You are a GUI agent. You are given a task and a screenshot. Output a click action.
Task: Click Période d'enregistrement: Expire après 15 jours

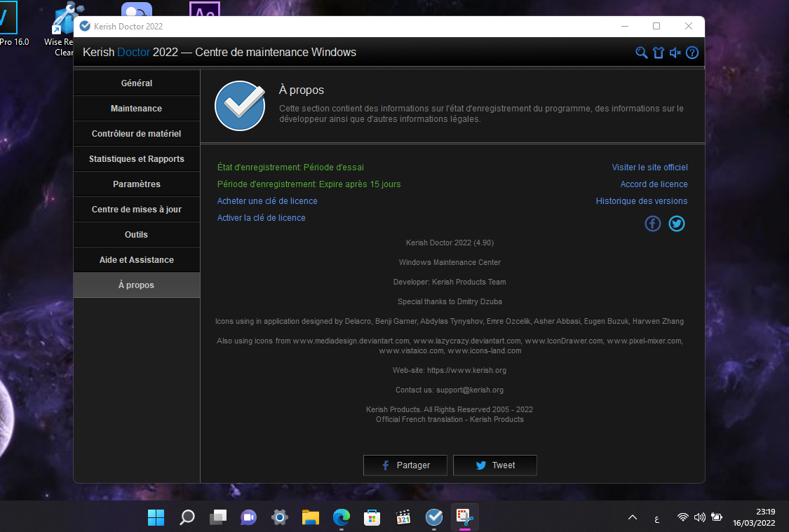click(309, 184)
